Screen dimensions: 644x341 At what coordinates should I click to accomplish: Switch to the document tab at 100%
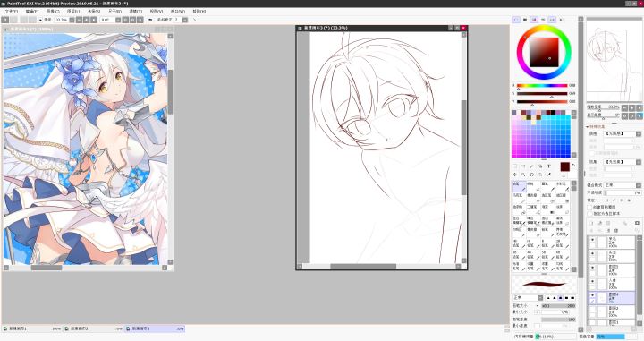click(31, 328)
